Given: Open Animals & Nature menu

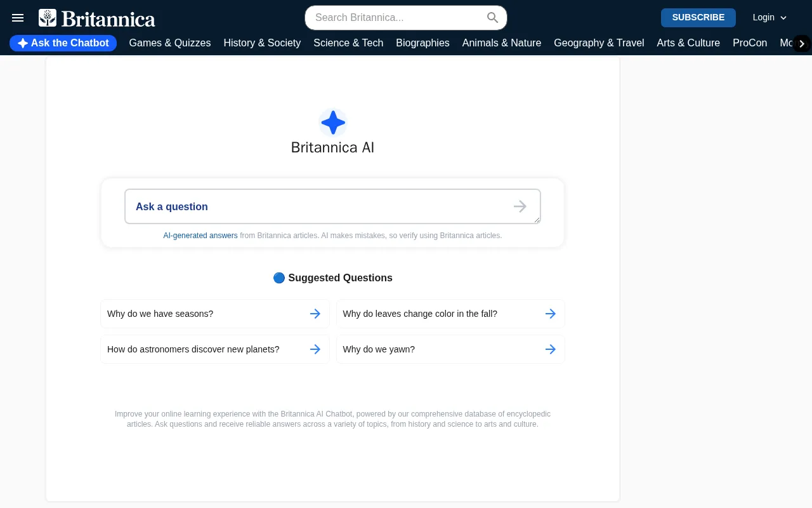Looking at the screenshot, I should point(502,43).
